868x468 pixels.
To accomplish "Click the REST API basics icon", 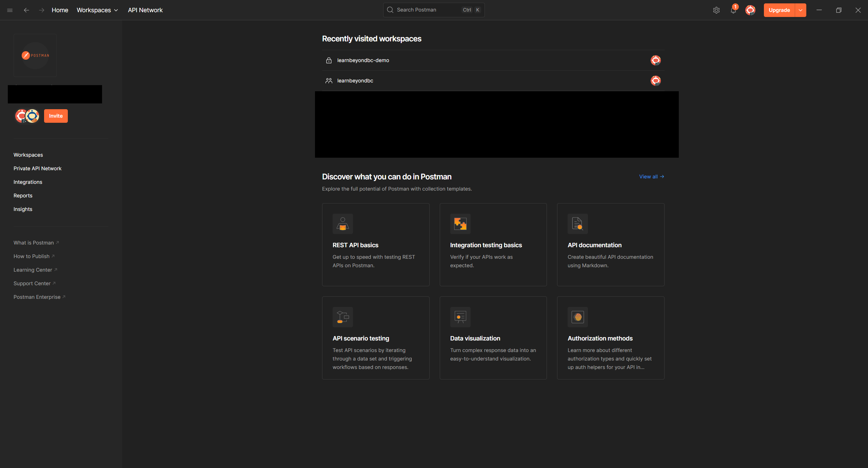I will click(342, 224).
